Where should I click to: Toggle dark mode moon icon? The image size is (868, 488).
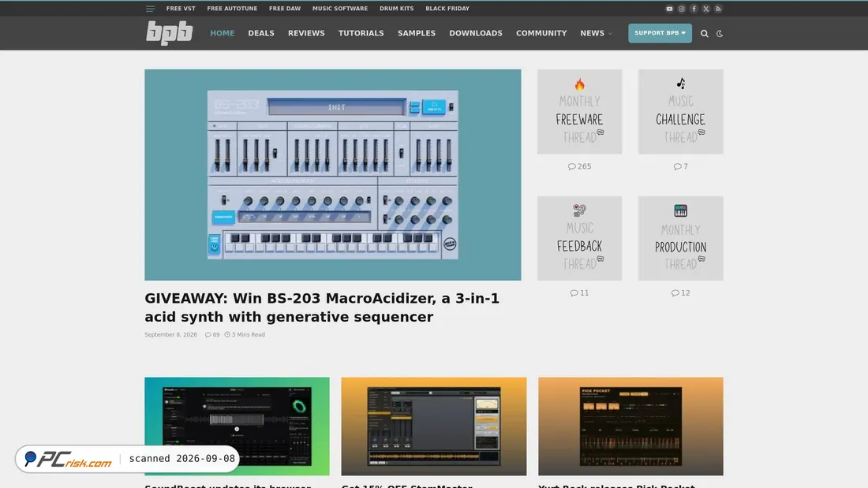coord(720,34)
